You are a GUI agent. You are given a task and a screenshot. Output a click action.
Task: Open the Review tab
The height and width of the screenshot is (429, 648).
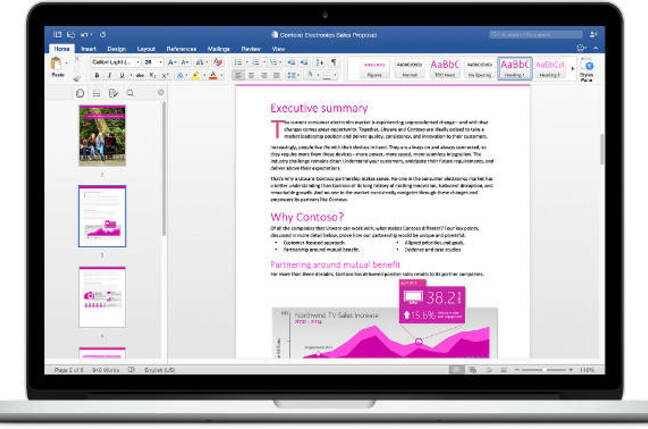[x=250, y=49]
